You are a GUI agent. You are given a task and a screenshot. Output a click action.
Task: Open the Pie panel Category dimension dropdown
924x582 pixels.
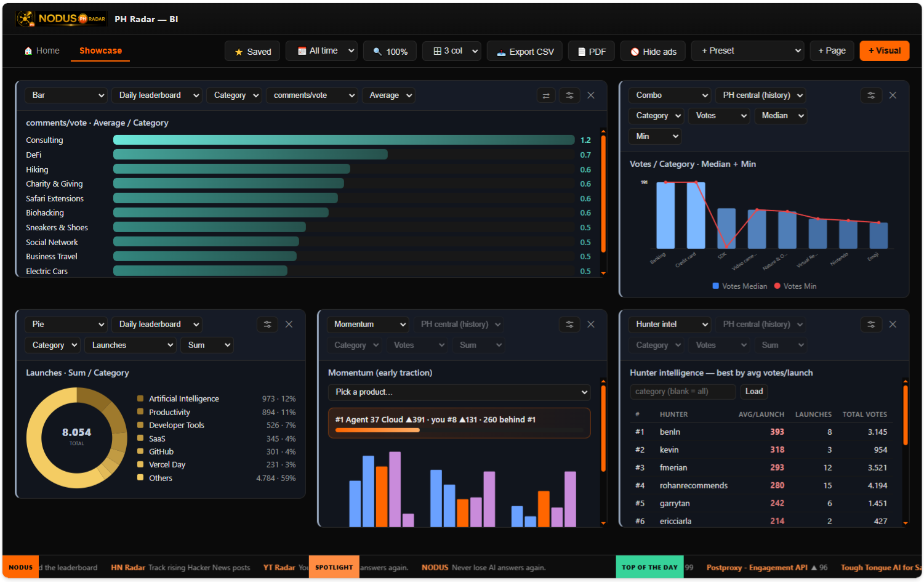pyautogui.click(x=52, y=346)
